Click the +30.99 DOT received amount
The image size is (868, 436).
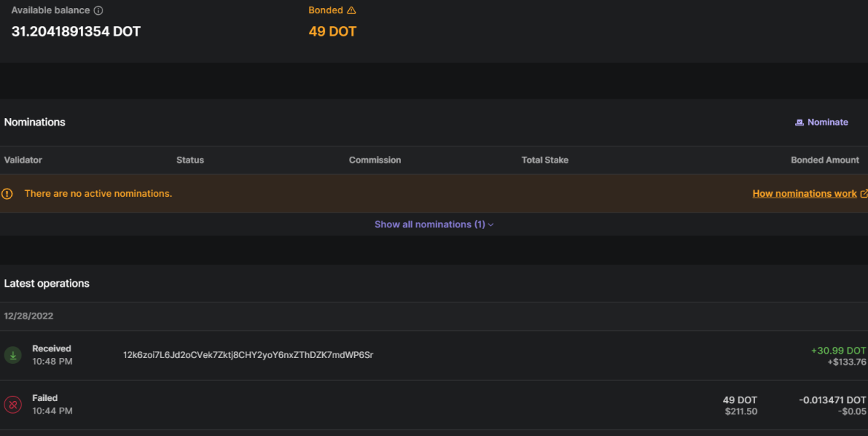click(838, 351)
